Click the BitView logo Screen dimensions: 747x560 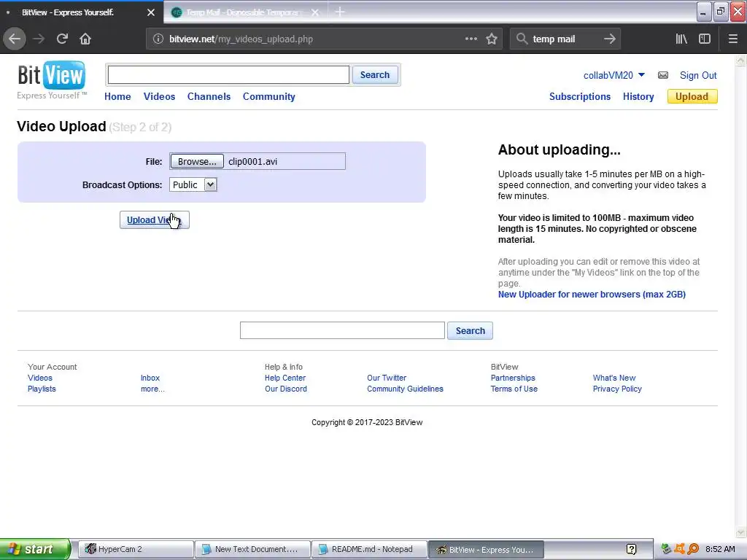tap(52, 79)
